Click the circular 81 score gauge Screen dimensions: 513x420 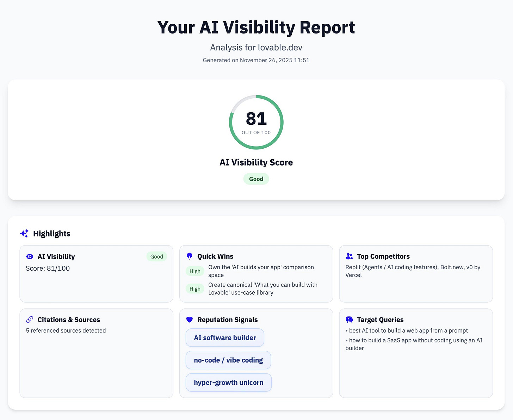pyautogui.click(x=256, y=122)
